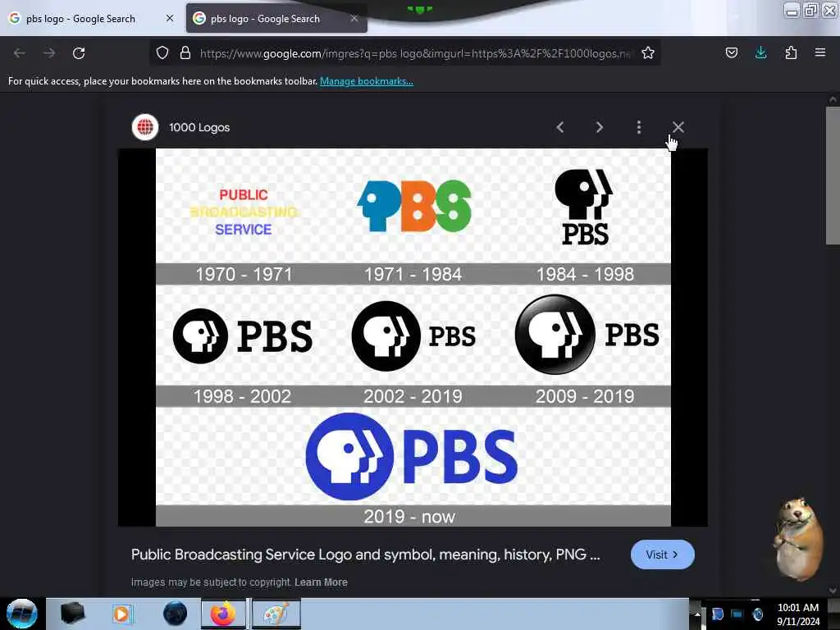Click the round tray icon beside clock
Image resolution: width=840 pixels, height=630 pixels.
tap(757, 614)
